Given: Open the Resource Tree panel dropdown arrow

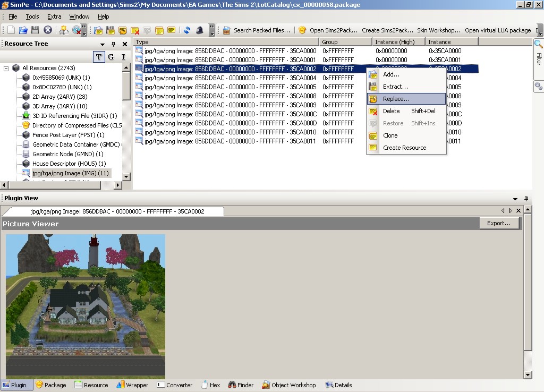Looking at the screenshot, I should click(103, 44).
